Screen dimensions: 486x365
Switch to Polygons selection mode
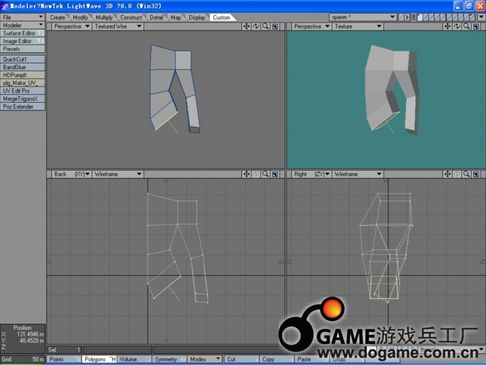tap(99, 359)
